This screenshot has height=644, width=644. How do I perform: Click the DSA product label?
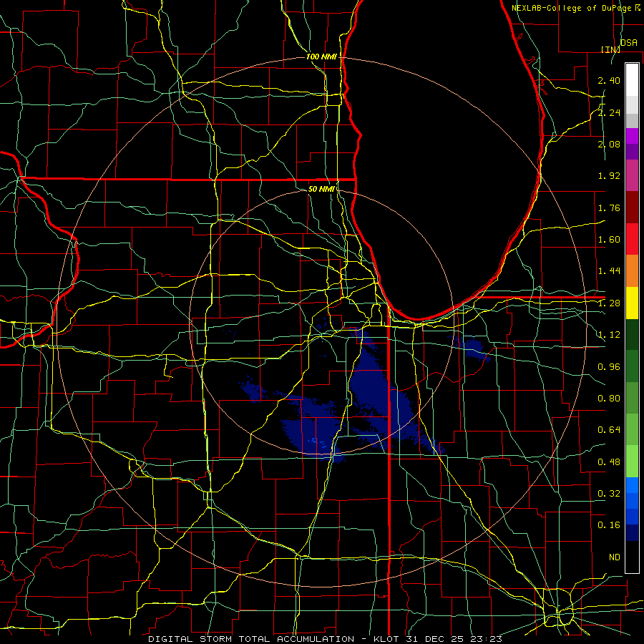click(629, 43)
